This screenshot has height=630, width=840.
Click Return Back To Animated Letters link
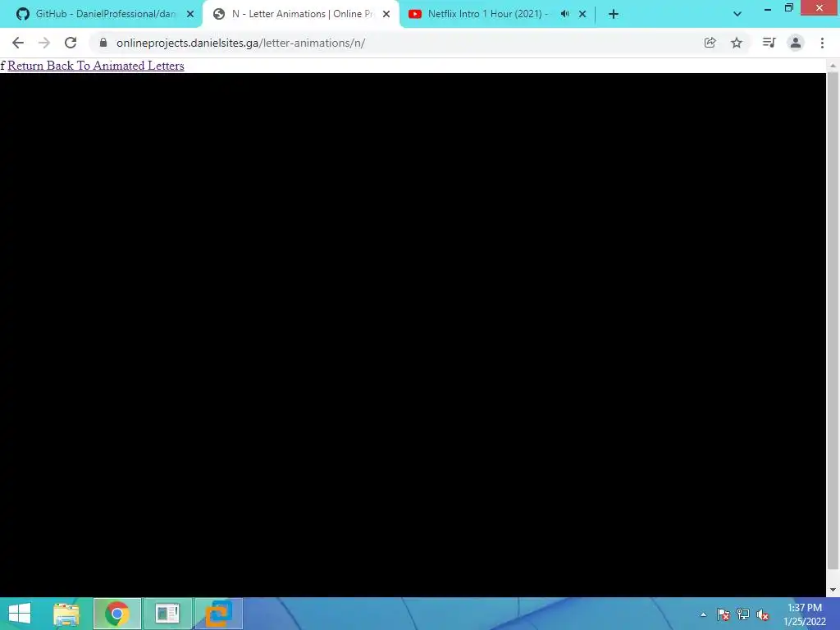point(96,66)
